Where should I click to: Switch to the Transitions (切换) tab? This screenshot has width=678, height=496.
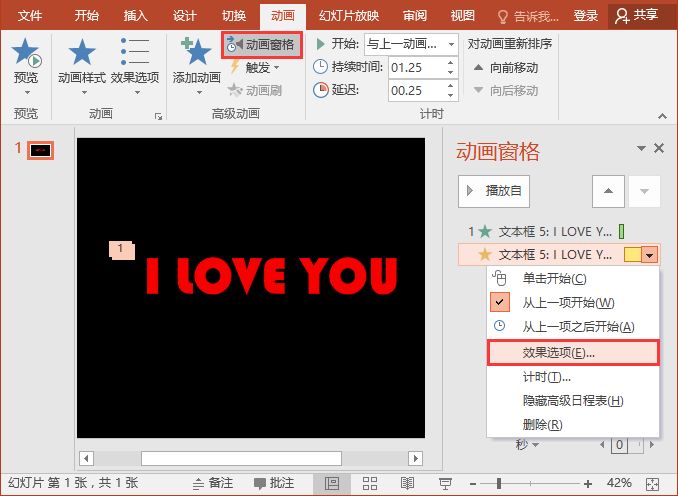coord(234,16)
